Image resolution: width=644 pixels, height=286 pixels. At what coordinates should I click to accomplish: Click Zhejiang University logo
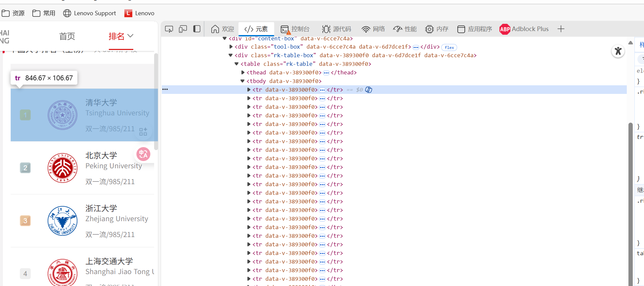click(63, 221)
